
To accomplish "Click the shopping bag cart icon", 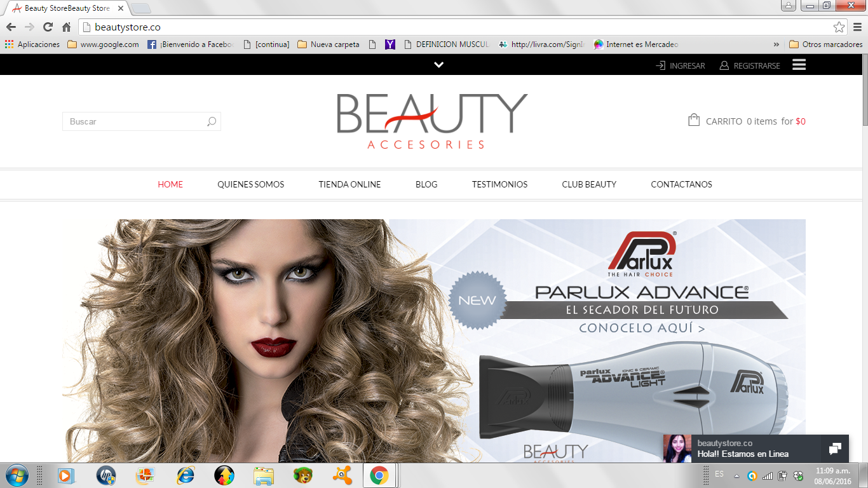I will [x=694, y=119].
